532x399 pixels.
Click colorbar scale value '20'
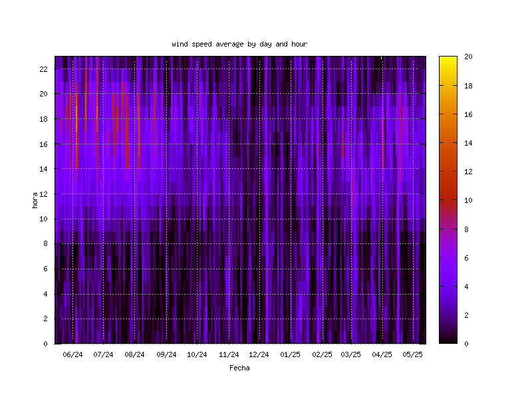click(468, 57)
